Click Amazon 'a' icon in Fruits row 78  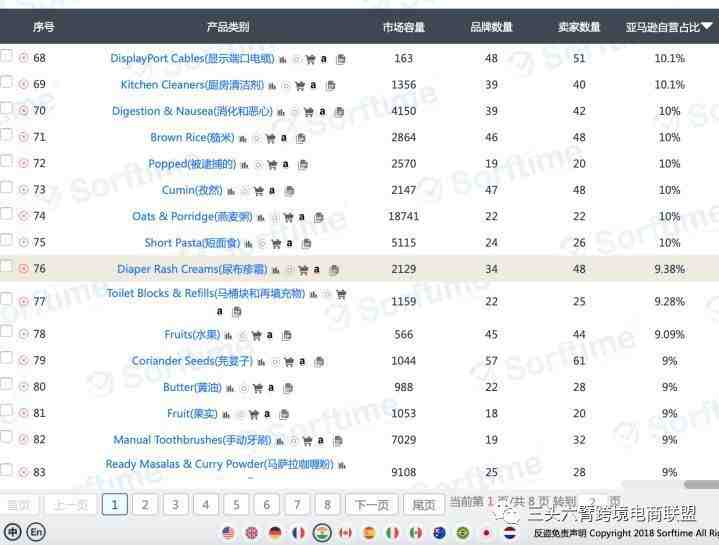tap(270, 335)
